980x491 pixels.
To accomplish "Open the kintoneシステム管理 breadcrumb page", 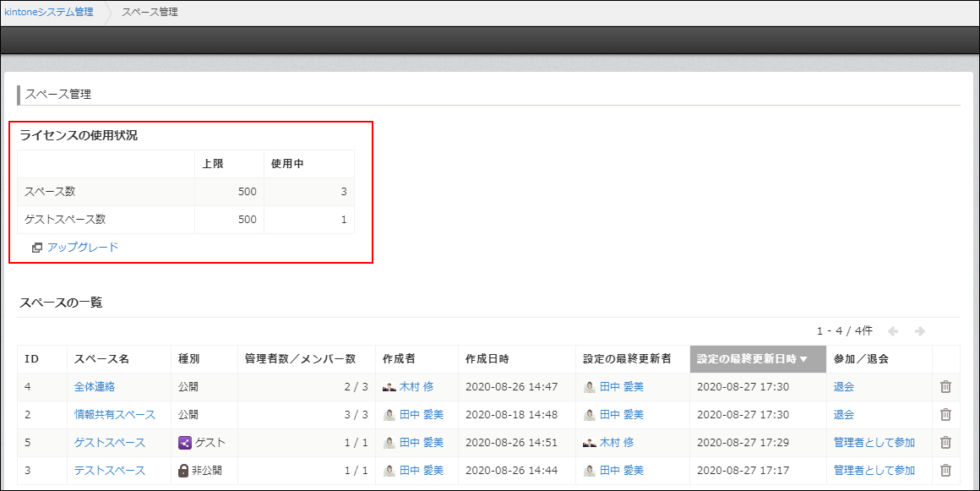I will point(47,12).
